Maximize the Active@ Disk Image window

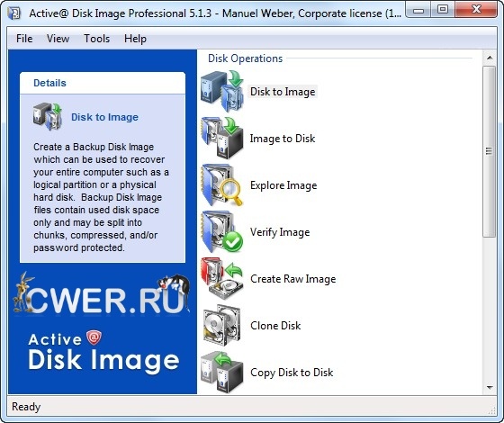[443, 10]
